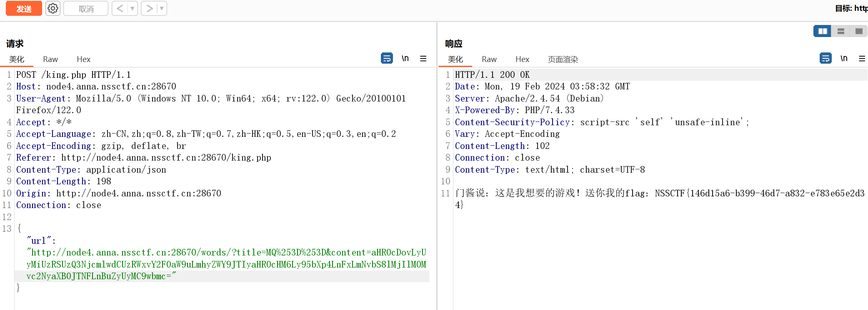The width and height of the screenshot is (868, 310).
Task: Expand history dropdown next to back arrow
Action: [x=133, y=8]
